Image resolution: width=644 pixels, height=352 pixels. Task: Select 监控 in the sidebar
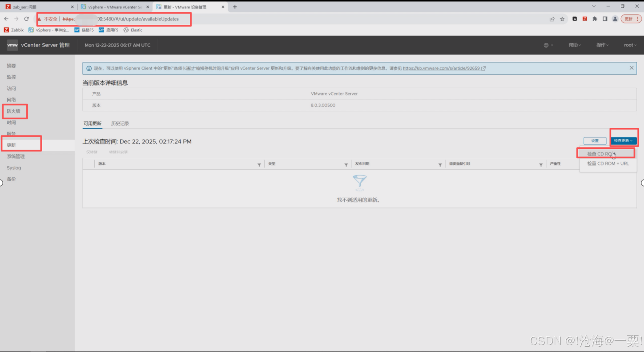pos(11,77)
